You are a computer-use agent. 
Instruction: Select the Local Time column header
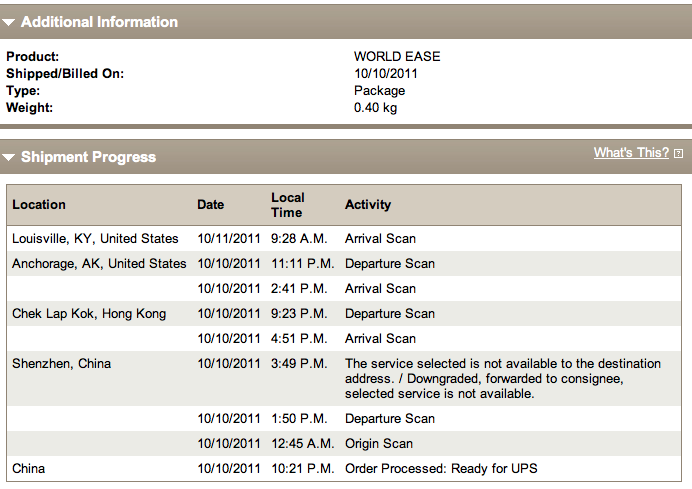tap(288, 205)
